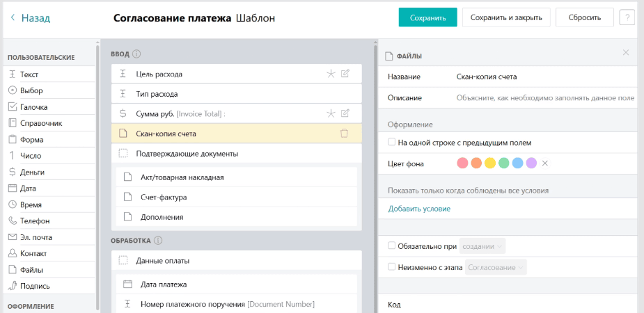This screenshot has width=644, height=313.
Task: Expand the Согласование stage dropdown
Action: (495, 268)
